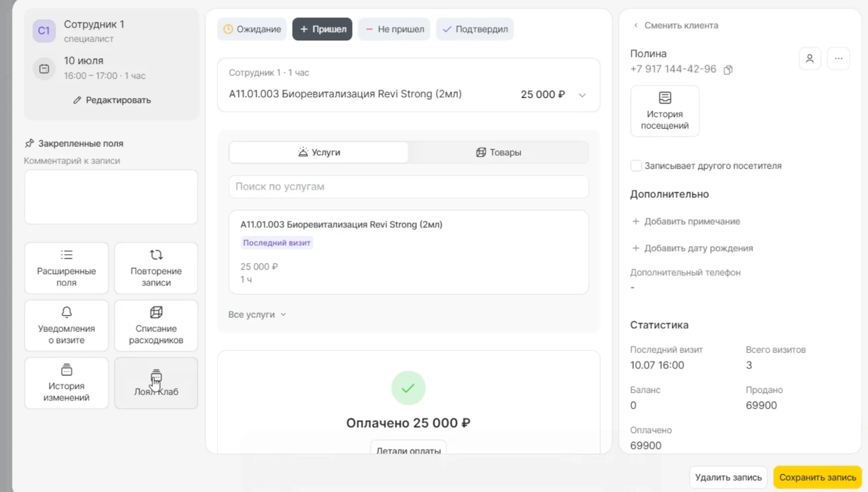
Task: Open the Все услуги dropdown
Action: [257, 314]
